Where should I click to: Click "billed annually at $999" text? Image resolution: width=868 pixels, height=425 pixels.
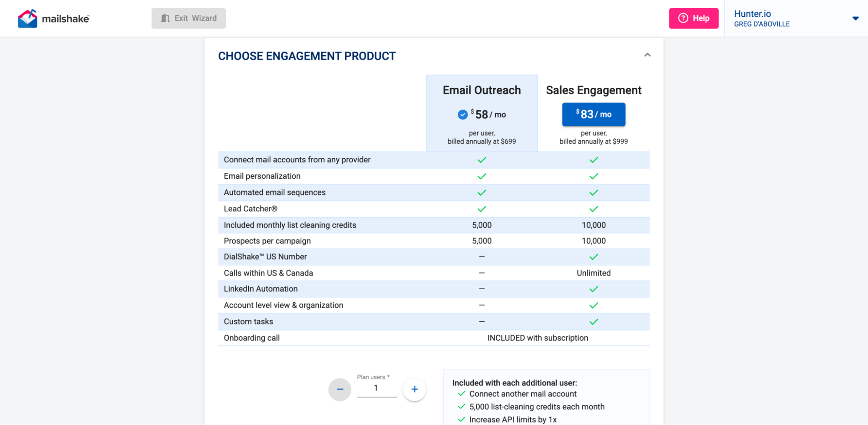tap(594, 142)
